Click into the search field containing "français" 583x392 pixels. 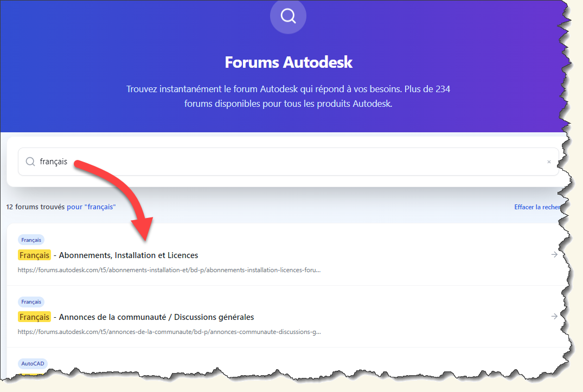pos(288,162)
